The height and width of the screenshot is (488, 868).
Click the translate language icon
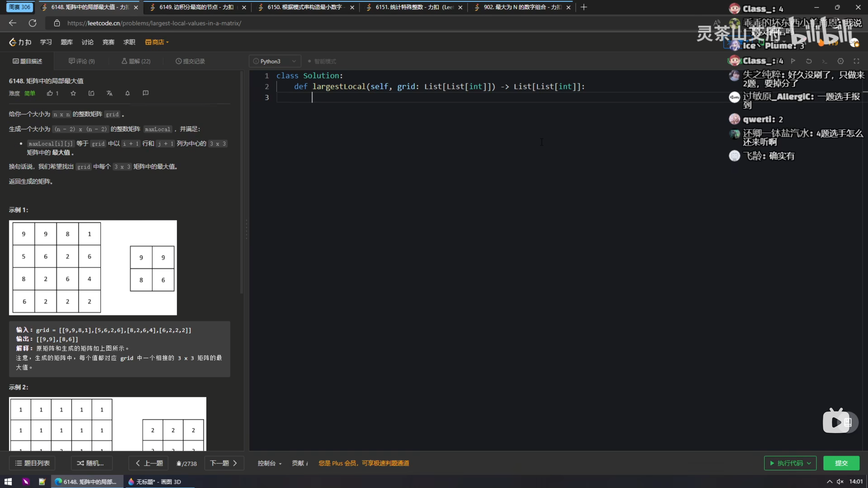point(109,93)
